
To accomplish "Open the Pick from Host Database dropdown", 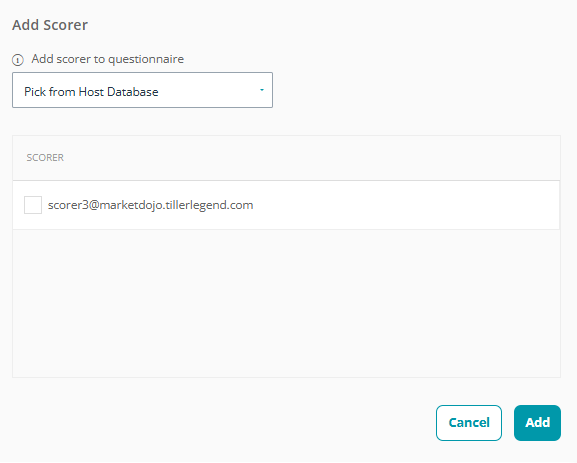I will coord(142,90).
